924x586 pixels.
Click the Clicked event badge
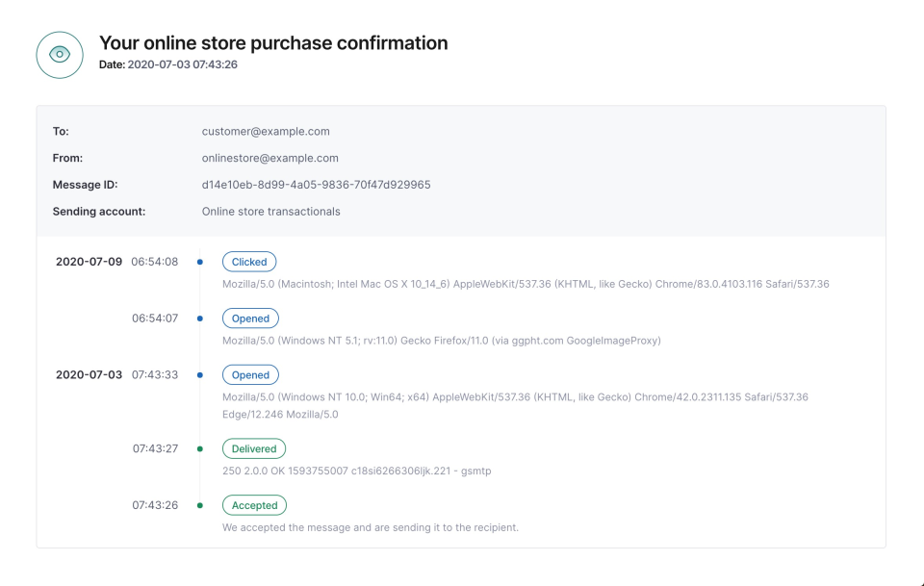pos(249,262)
